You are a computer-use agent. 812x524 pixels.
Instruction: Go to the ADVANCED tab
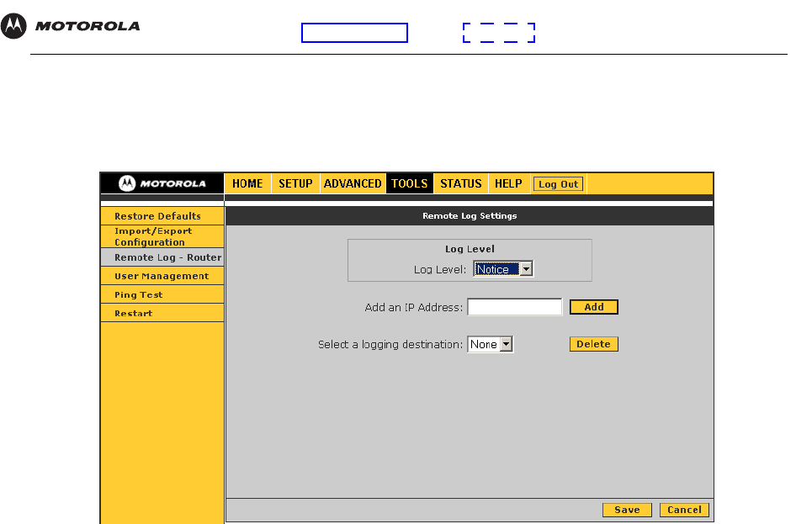[353, 184]
